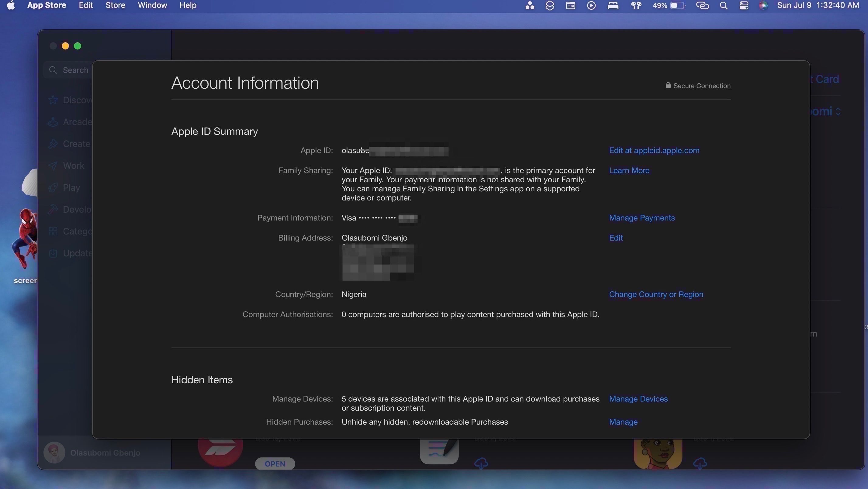Viewport: 868px width, 489px height.
Task: Click the partially hidden Gift Card link
Action: click(825, 79)
